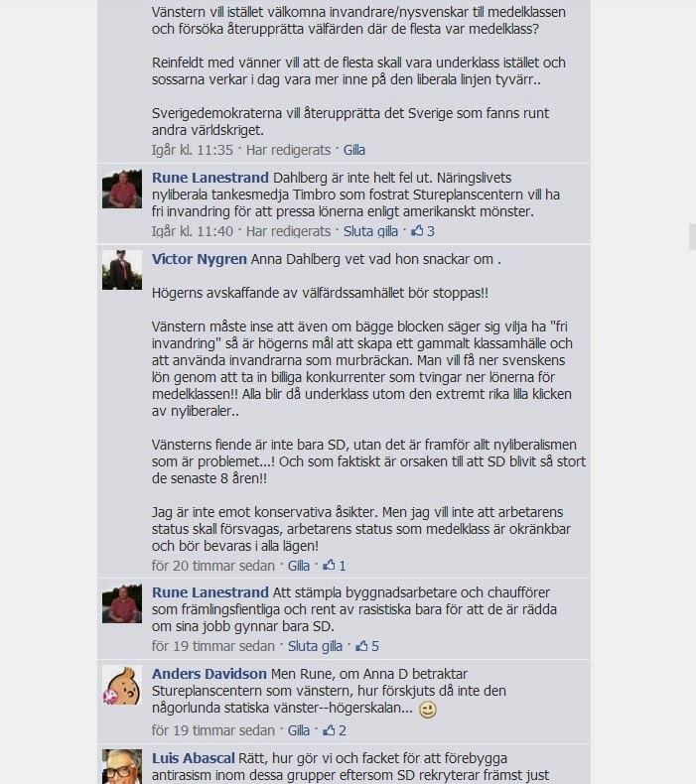
Task: Open Anders Davidson's profile name link
Action: pos(209,674)
